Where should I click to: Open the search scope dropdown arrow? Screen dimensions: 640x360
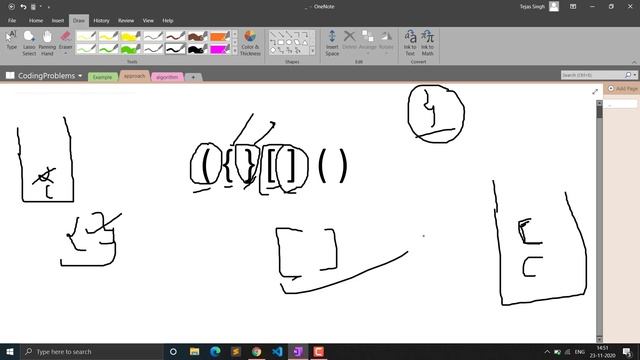pos(635,75)
